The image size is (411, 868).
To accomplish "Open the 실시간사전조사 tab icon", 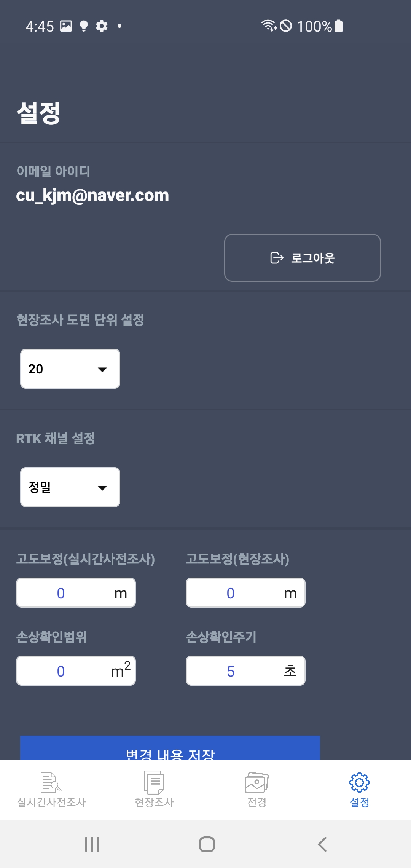I will 51,782.
